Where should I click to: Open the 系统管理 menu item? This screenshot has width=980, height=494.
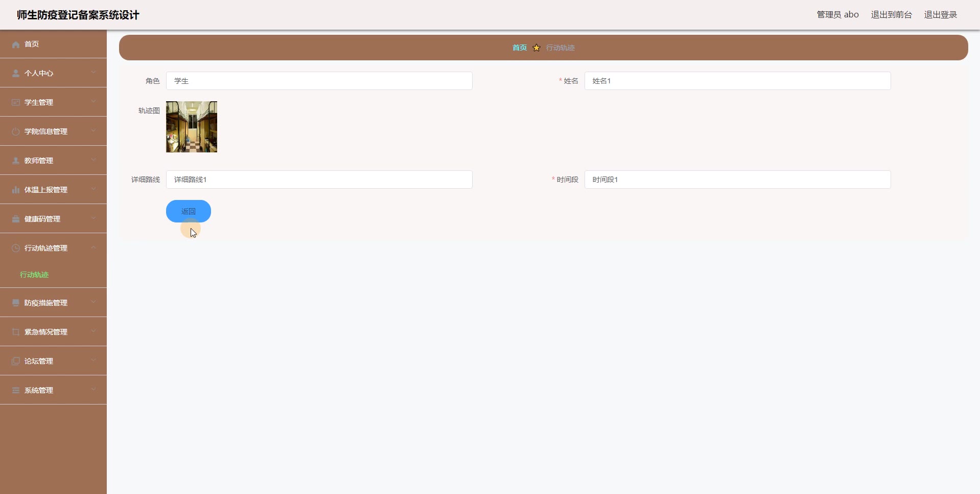coord(53,390)
